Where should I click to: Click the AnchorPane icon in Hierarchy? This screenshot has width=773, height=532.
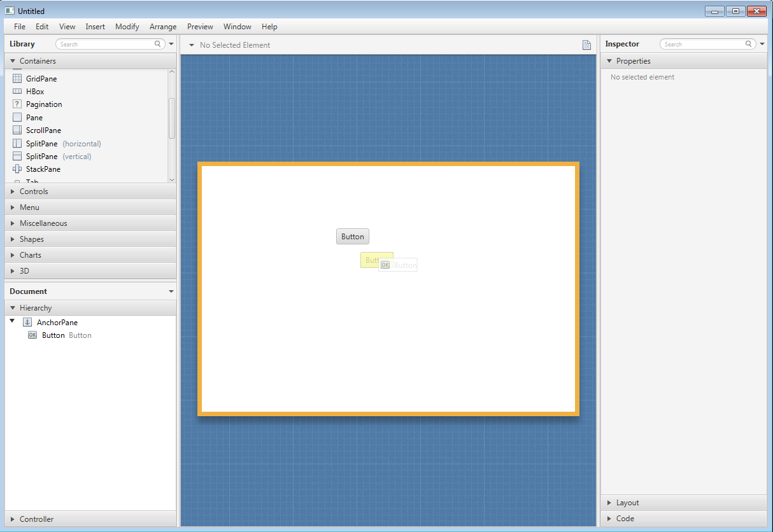27,323
